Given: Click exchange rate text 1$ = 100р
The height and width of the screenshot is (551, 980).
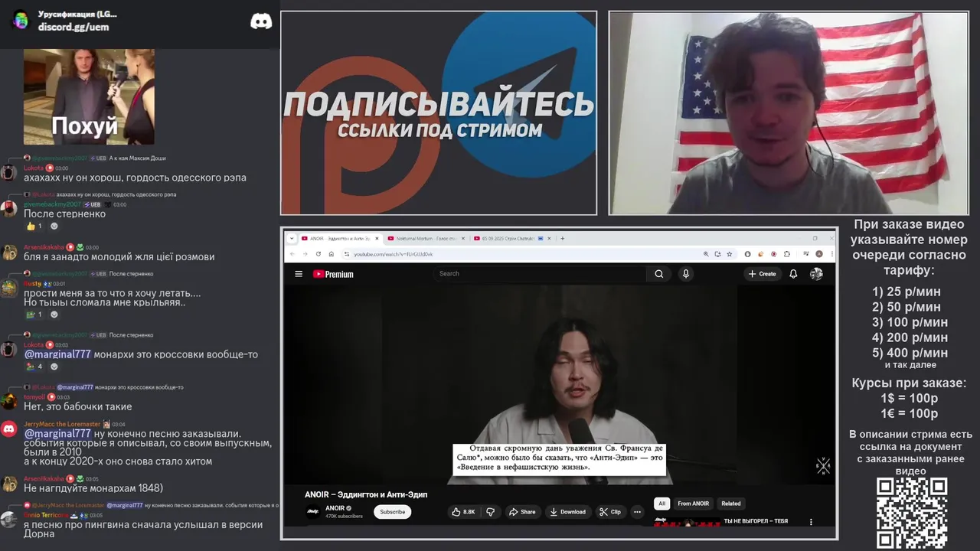Looking at the screenshot, I should [x=909, y=398].
